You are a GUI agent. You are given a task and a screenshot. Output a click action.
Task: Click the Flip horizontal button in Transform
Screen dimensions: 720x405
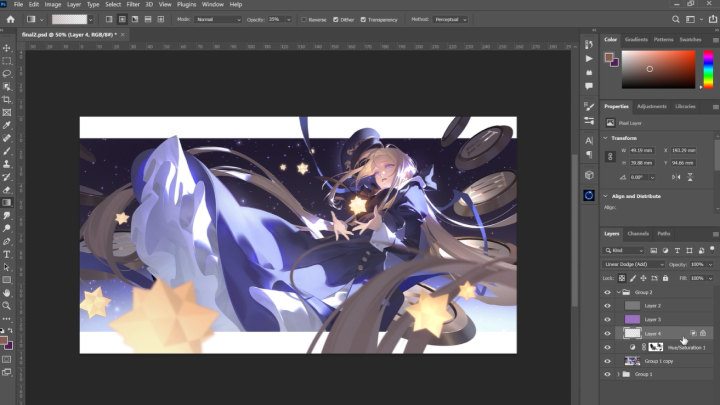tap(676, 177)
